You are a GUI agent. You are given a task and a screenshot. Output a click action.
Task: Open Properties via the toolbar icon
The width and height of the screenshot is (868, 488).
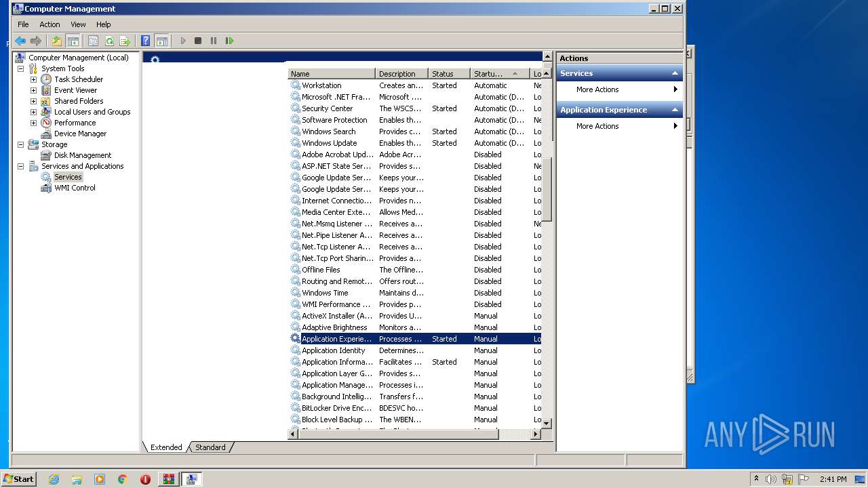coord(94,41)
